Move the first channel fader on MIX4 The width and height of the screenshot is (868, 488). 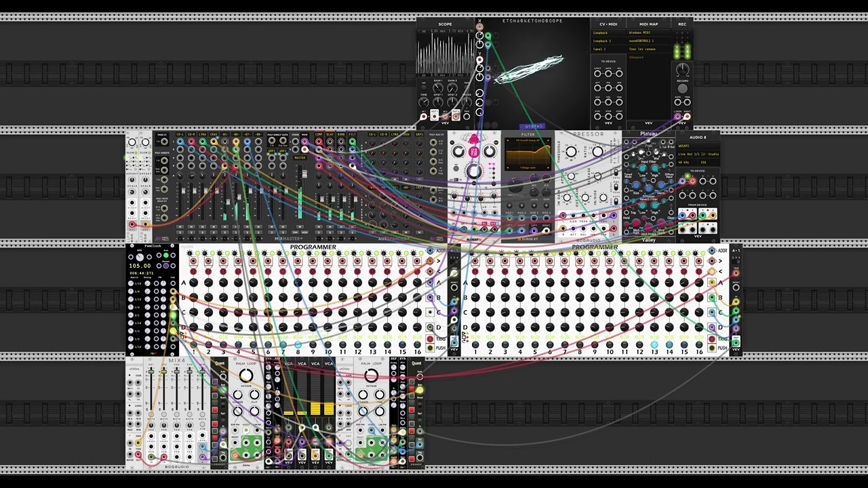coord(151,372)
